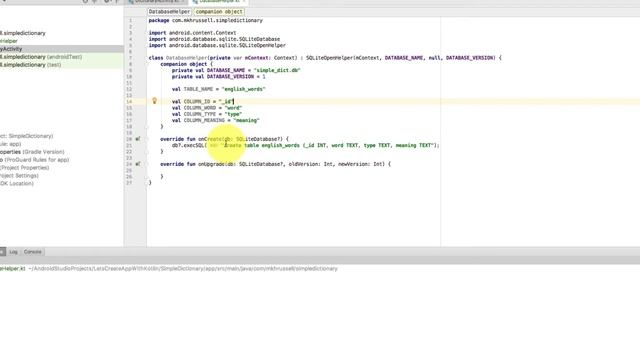Screen dimensions: 640x360
Task: Click the COLUMN_MEANING "meaning" line
Action: [216, 120]
